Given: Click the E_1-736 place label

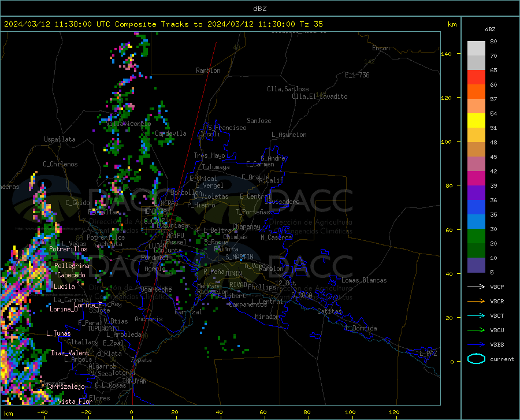Looking at the screenshot, I should (x=357, y=75).
